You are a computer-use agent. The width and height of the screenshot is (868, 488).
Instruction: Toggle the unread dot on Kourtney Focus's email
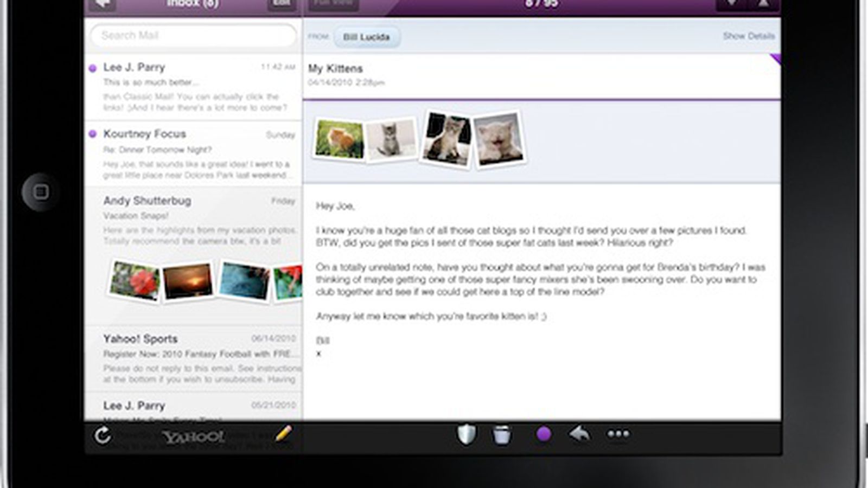pos(93,134)
